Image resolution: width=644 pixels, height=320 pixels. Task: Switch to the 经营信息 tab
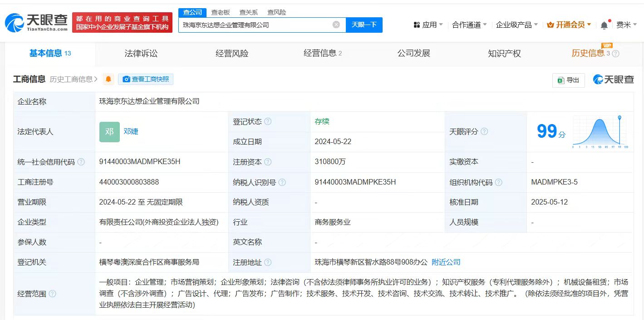322,54
